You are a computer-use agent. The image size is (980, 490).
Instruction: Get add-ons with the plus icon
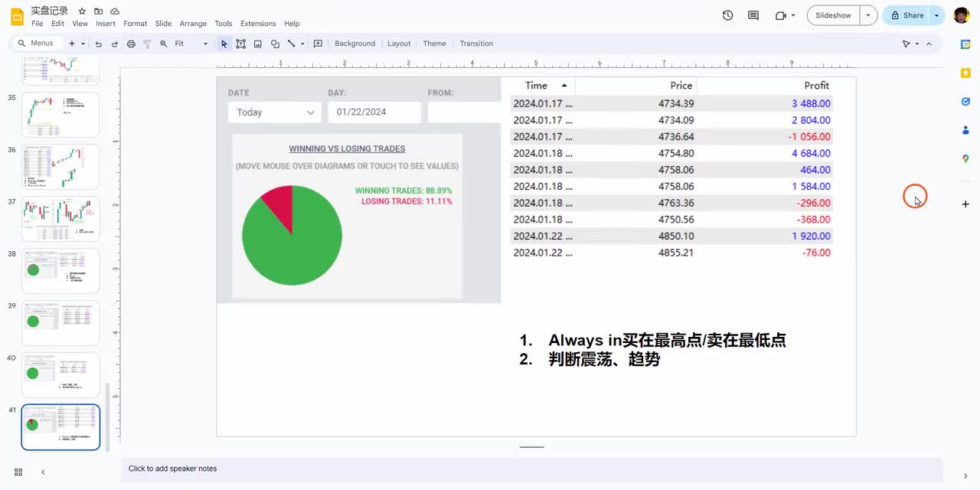[x=965, y=204]
